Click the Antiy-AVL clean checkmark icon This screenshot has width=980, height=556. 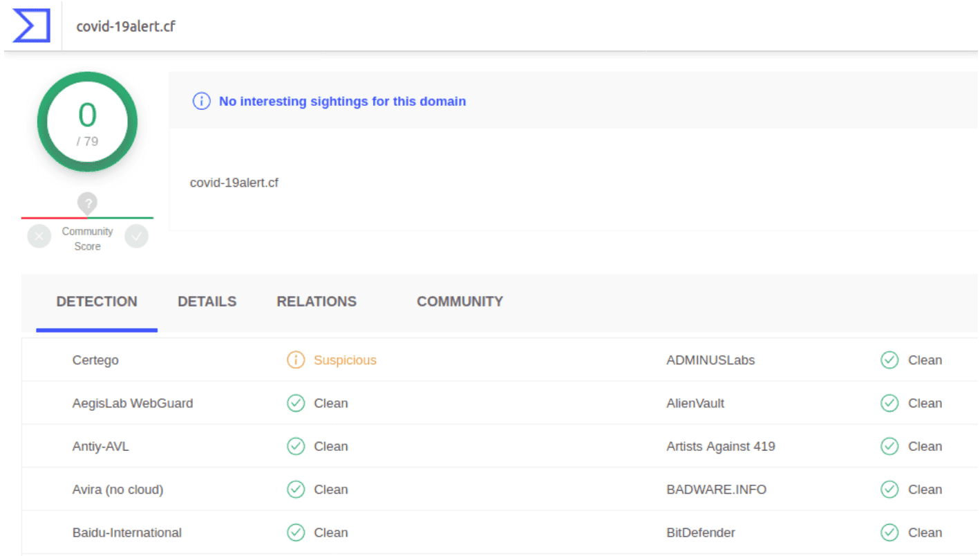[x=296, y=447]
